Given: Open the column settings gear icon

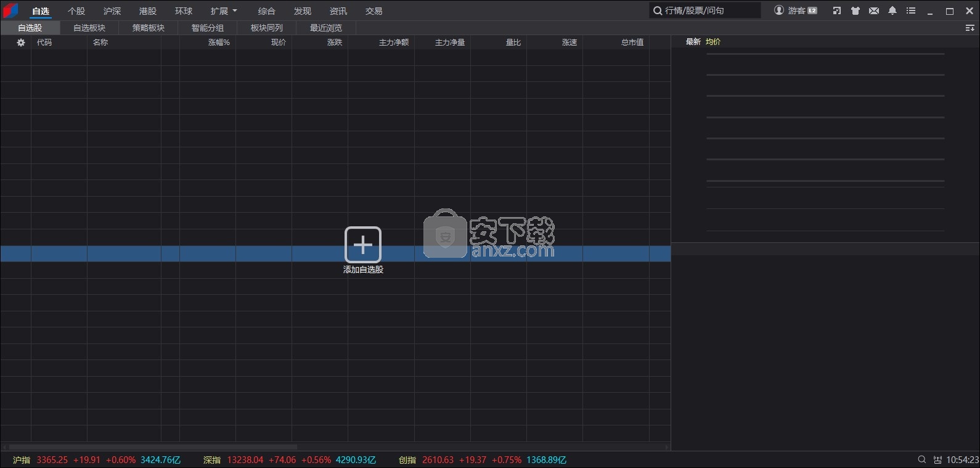Looking at the screenshot, I should (21, 43).
